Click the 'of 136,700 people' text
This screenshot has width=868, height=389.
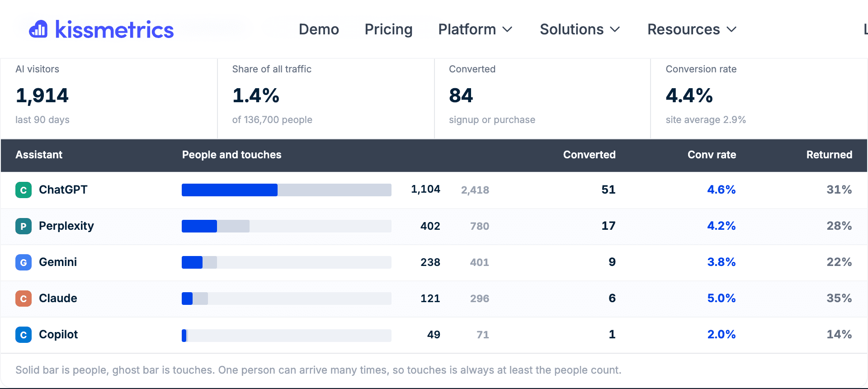(x=272, y=120)
